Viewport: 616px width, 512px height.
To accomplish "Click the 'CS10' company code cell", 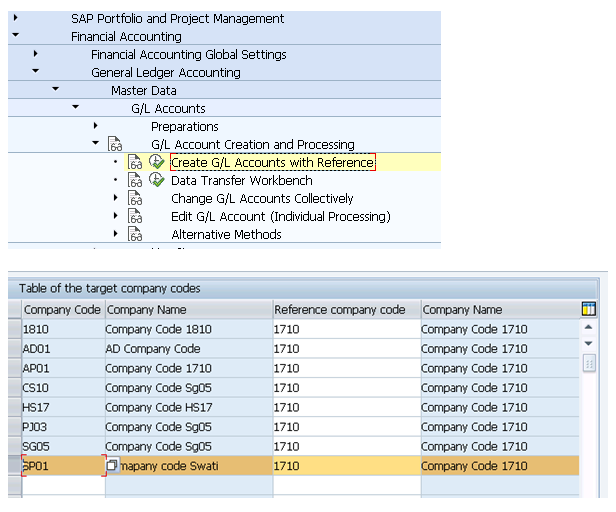I will (x=64, y=388).
